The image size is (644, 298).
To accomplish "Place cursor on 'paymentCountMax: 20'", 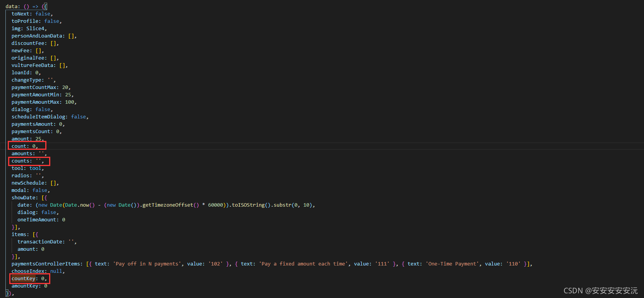I will click(x=41, y=87).
